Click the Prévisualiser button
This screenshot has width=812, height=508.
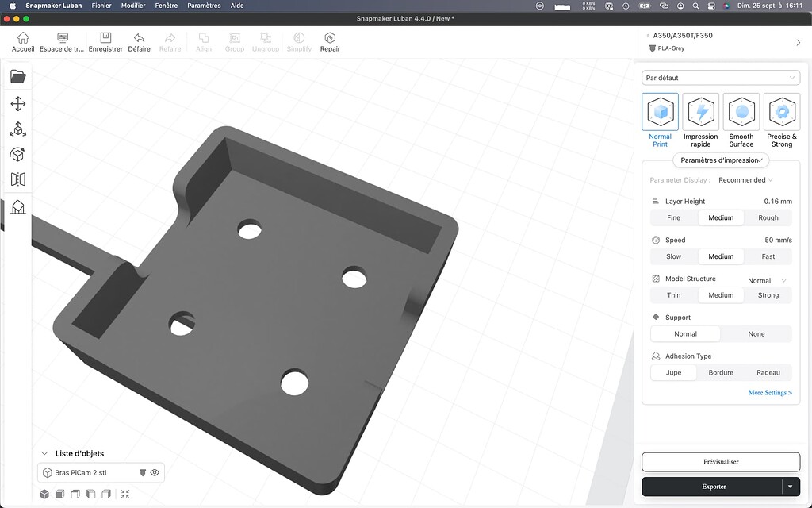click(x=720, y=461)
